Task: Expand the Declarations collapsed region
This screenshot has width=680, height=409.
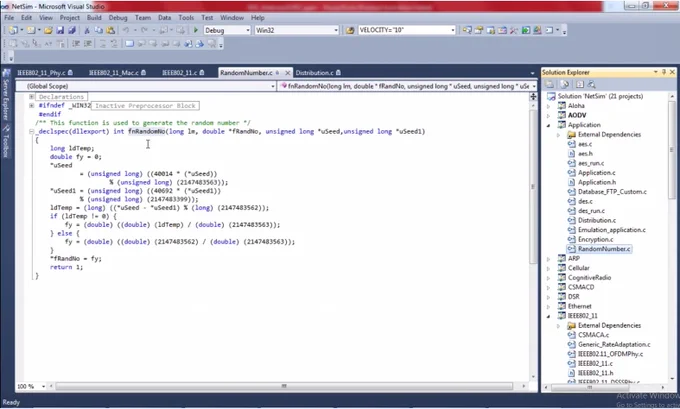Action: pos(32,97)
